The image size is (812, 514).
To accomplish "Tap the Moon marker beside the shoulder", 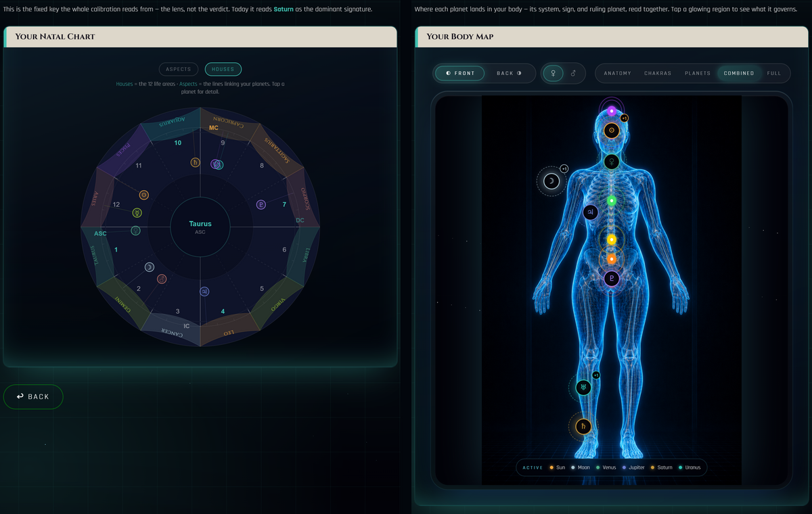I will [x=551, y=181].
